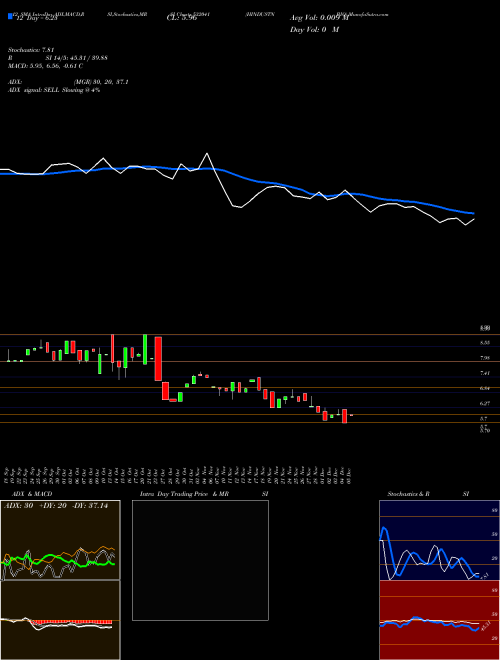Viewport: 500px width, 660px height.
Task: Click the 'Avg Vol: 0.009 M' text
Action: pos(319,18)
